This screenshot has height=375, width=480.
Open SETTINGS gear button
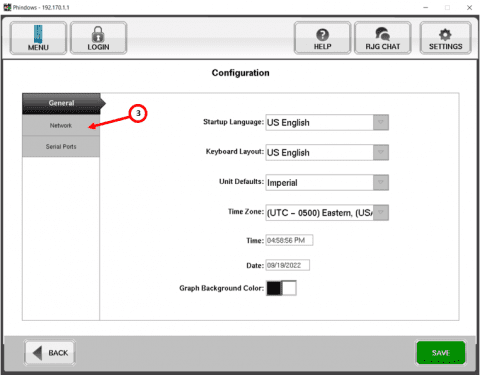pos(445,38)
